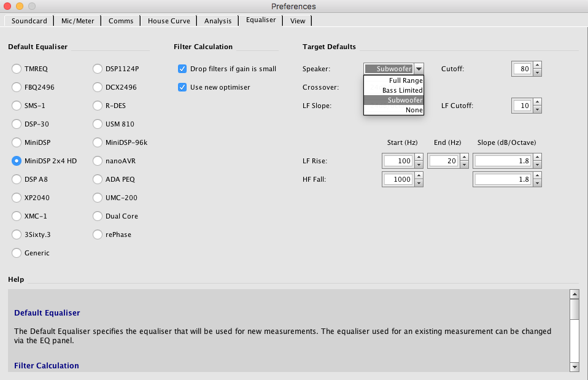Choose nanoAVR equaliser

(114, 161)
